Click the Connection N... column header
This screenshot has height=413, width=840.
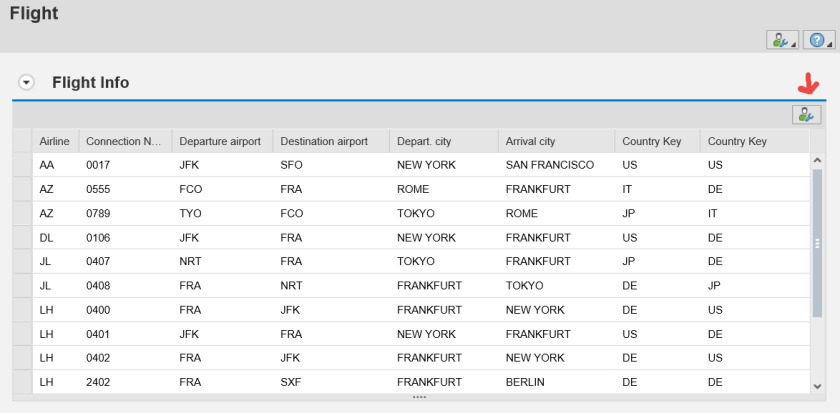pyautogui.click(x=123, y=141)
